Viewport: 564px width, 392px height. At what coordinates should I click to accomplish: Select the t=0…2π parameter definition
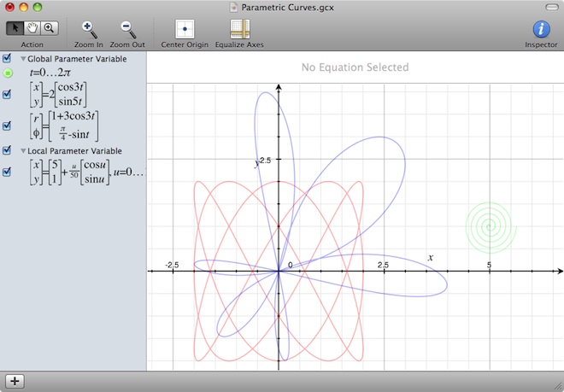click(x=51, y=73)
